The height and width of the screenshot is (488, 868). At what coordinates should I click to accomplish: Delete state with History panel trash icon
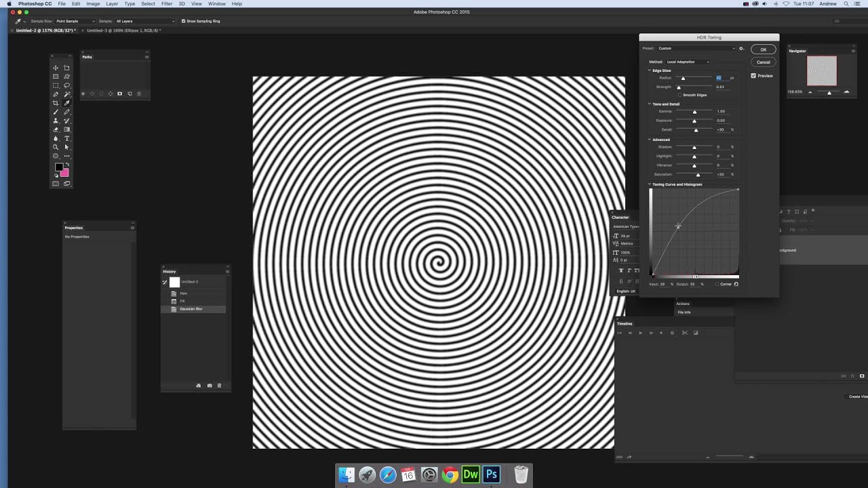click(x=219, y=386)
